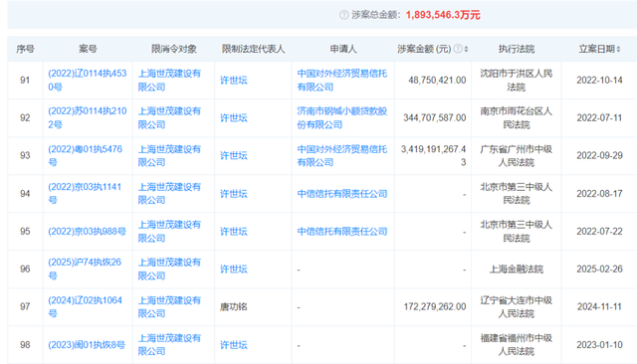
Task: Select amount 172,279,262.00
Action: point(435,307)
